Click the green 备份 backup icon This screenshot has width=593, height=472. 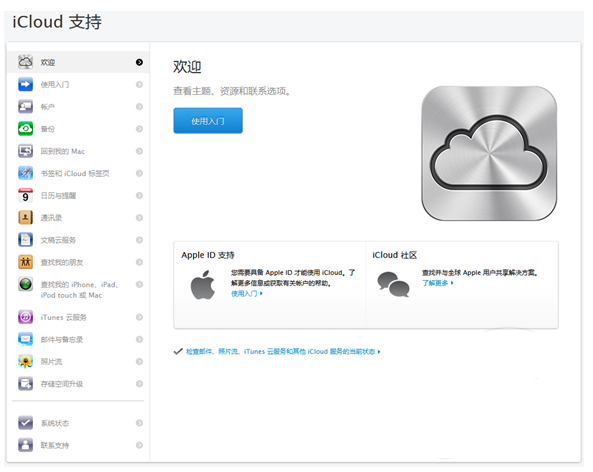coord(25,129)
